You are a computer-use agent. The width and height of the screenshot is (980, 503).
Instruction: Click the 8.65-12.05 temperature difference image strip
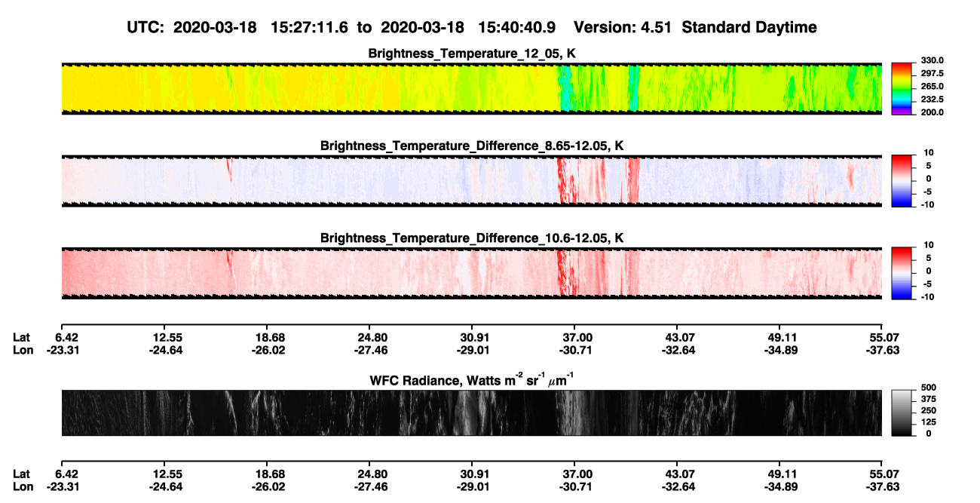(x=472, y=180)
